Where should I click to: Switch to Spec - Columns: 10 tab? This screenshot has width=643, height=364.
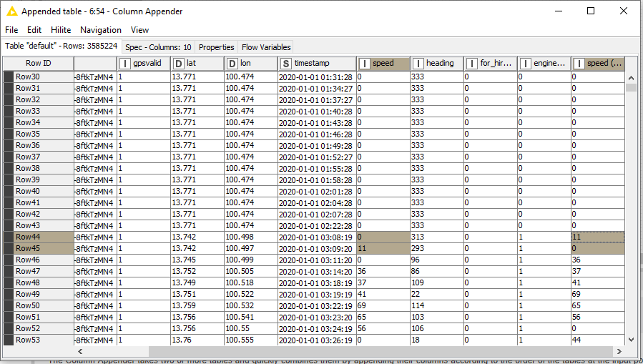(x=158, y=47)
